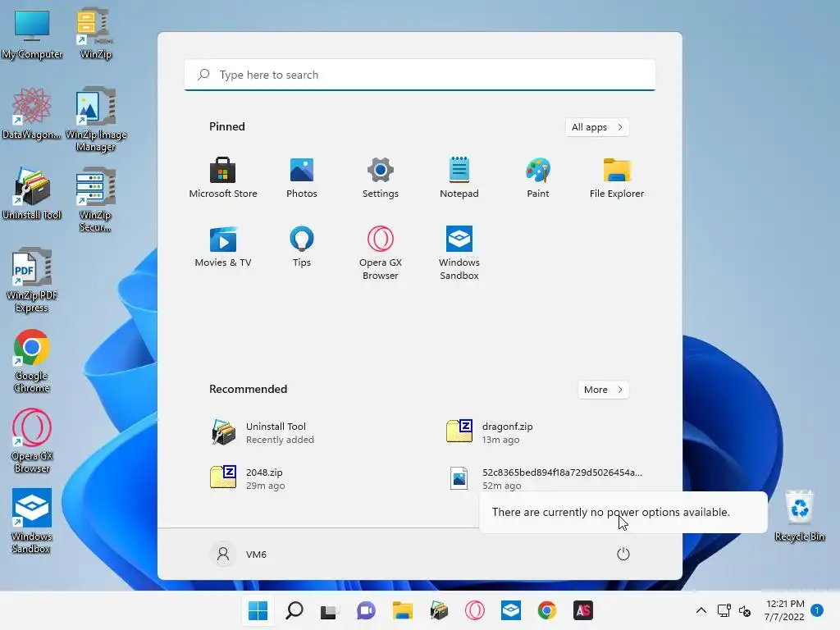This screenshot has height=630, width=840.
Task: Open the AS app on taskbar
Action: pos(583,610)
